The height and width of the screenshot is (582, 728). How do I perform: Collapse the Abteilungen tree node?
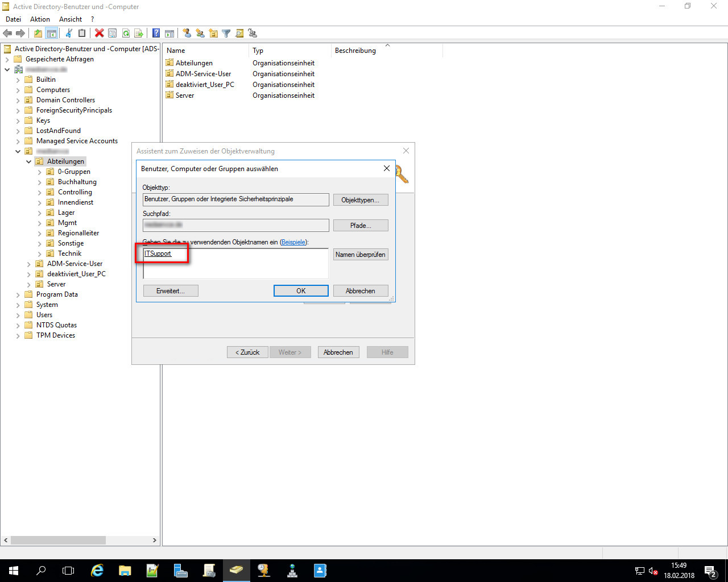tap(29, 161)
